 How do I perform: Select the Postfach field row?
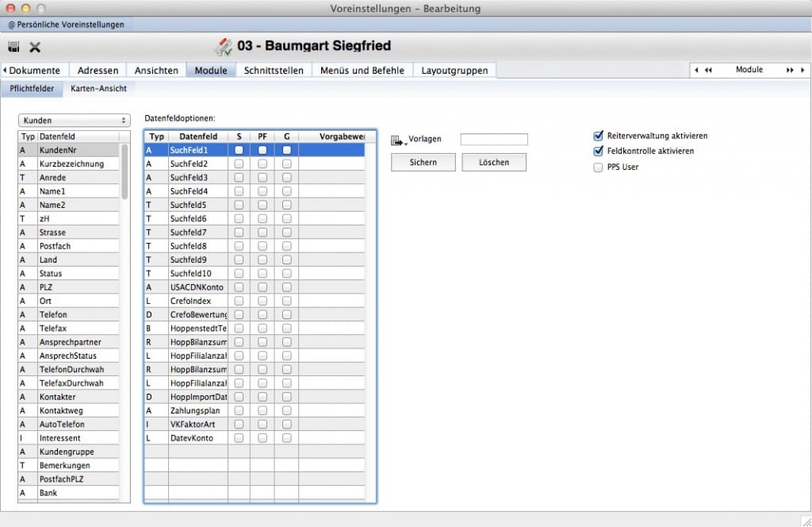coord(68,246)
